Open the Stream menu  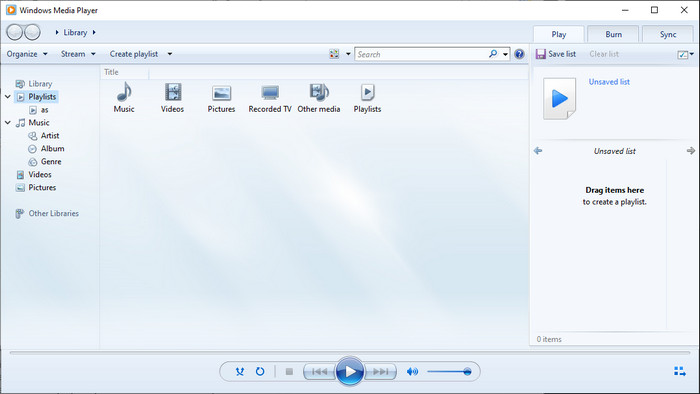point(78,54)
